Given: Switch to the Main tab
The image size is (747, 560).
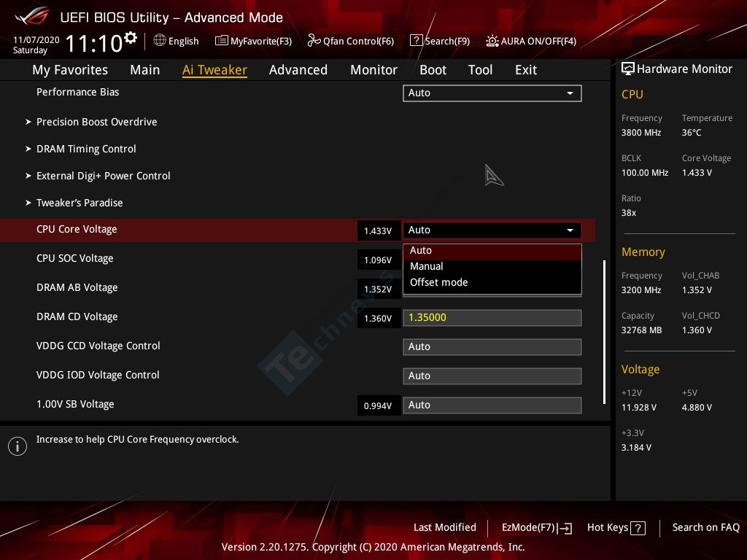Looking at the screenshot, I should 145,70.
